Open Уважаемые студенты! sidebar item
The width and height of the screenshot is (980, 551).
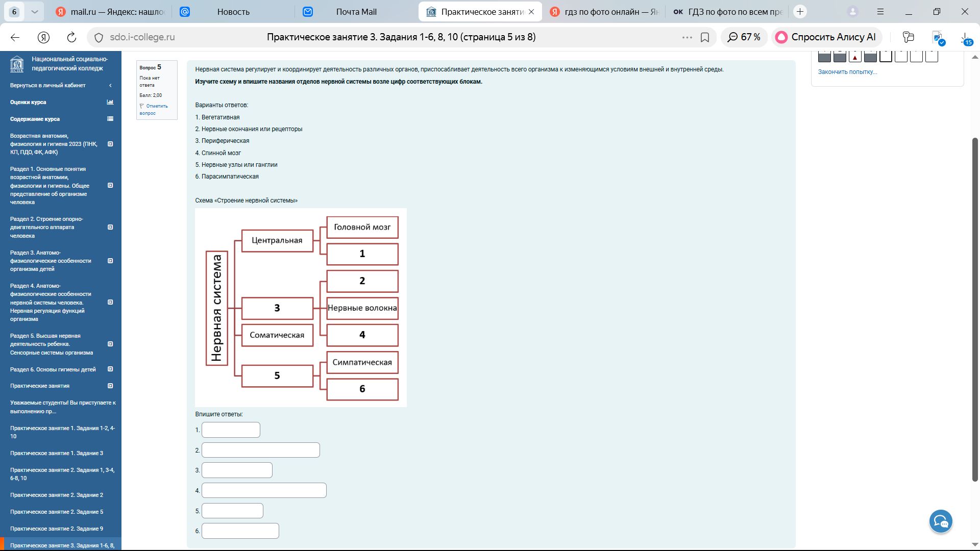point(63,407)
